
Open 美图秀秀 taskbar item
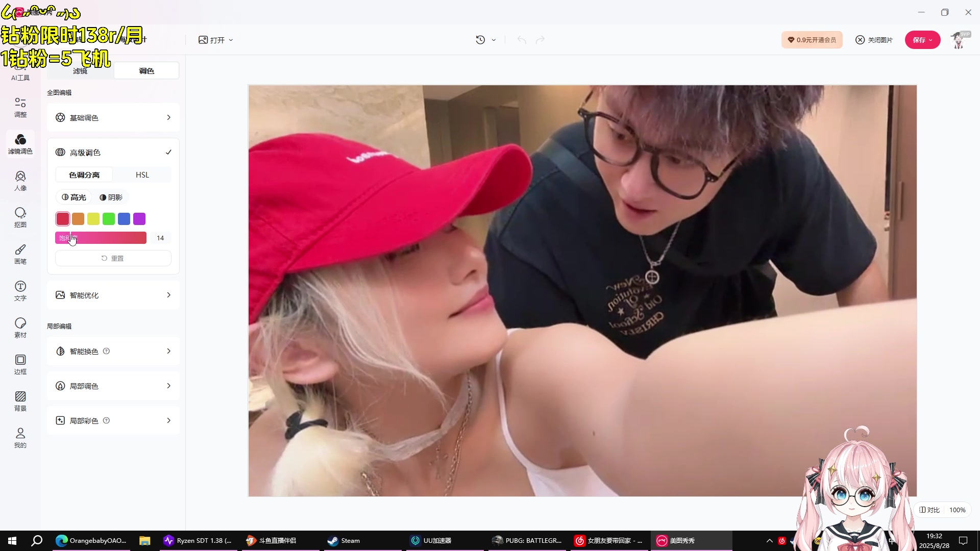point(692,541)
